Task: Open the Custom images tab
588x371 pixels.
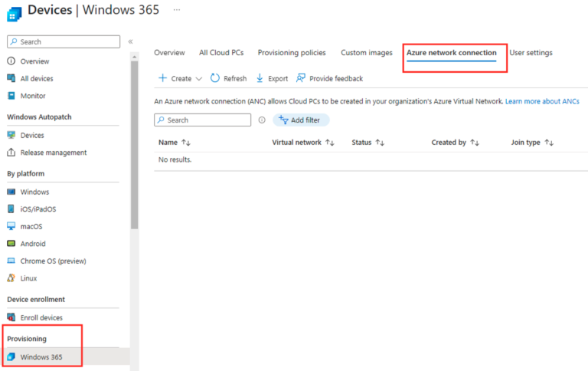Action: click(x=367, y=53)
